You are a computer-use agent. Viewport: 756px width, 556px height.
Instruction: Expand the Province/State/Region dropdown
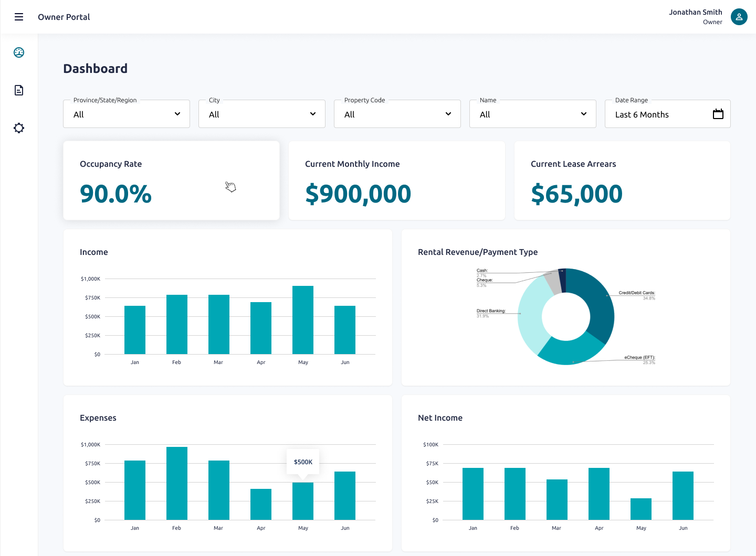tap(127, 114)
